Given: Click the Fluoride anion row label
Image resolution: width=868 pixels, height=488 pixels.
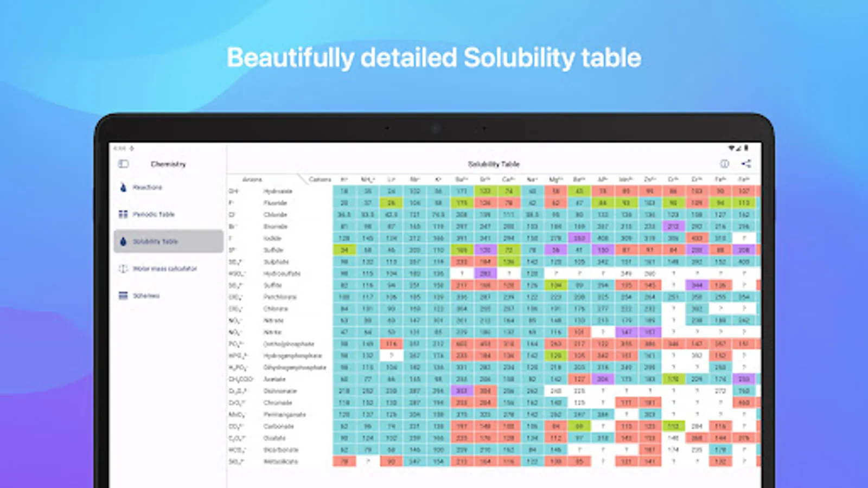Looking at the screenshot, I should tap(275, 203).
